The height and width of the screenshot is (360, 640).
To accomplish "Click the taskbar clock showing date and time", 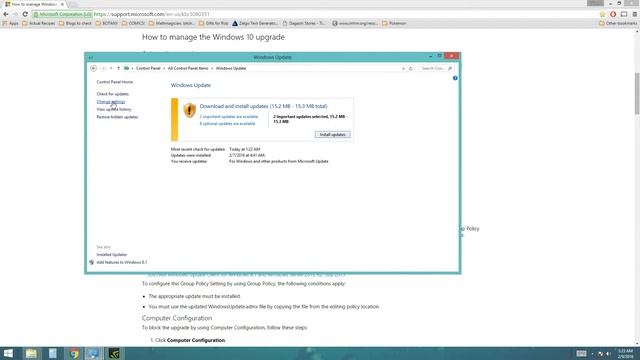I will (625, 353).
